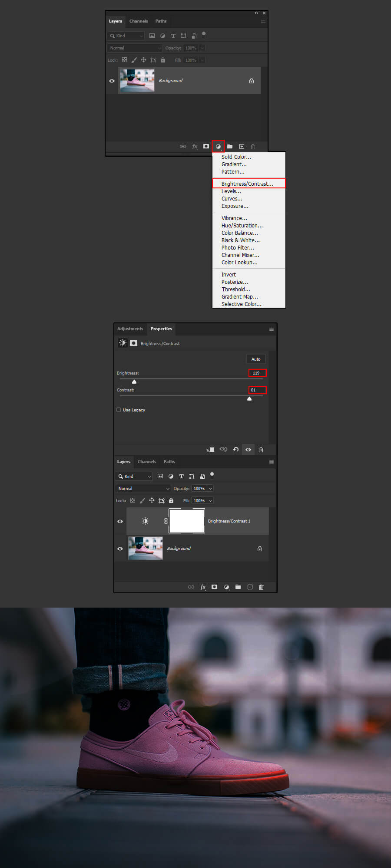Open Fill dropdown arrow in top Layers panel
391x868 pixels.
pos(202,60)
